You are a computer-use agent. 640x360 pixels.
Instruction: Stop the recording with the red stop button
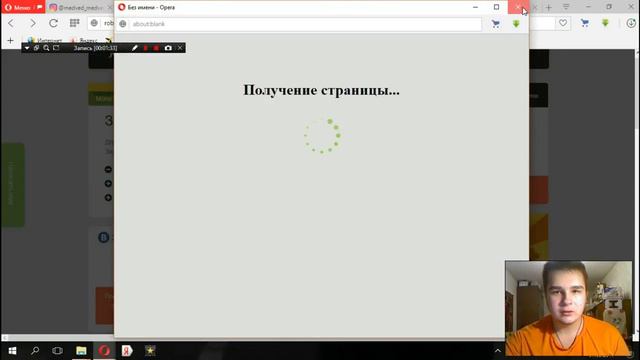point(156,48)
